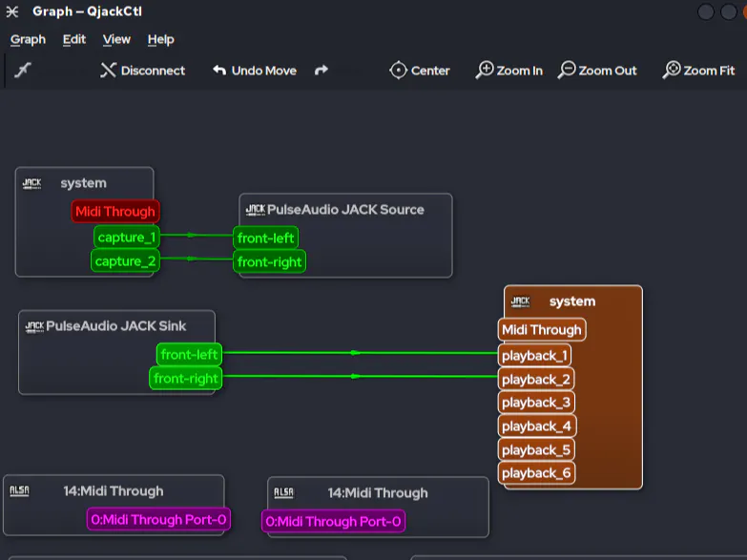Select the playback_6 port

536,473
